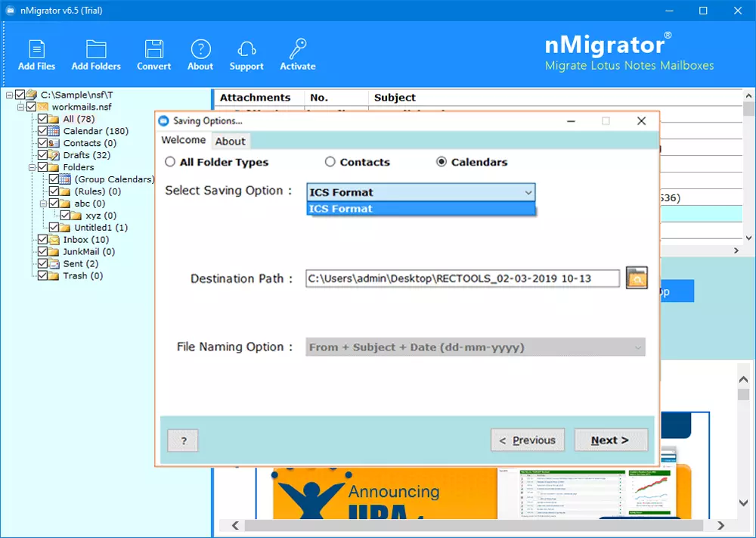The height and width of the screenshot is (538, 756).
Task: Go back with the Previous button
Action: click(528, 440)
